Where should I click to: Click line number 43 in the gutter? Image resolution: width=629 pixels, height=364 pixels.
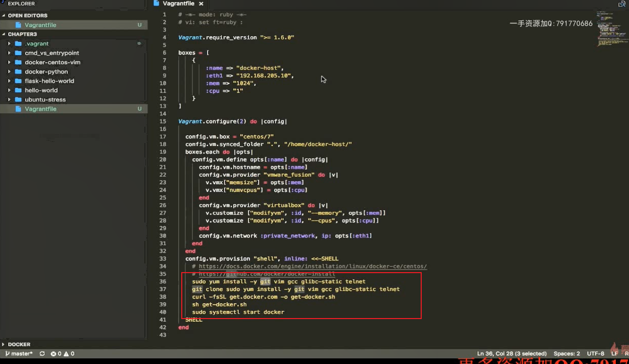pos(163,335)
